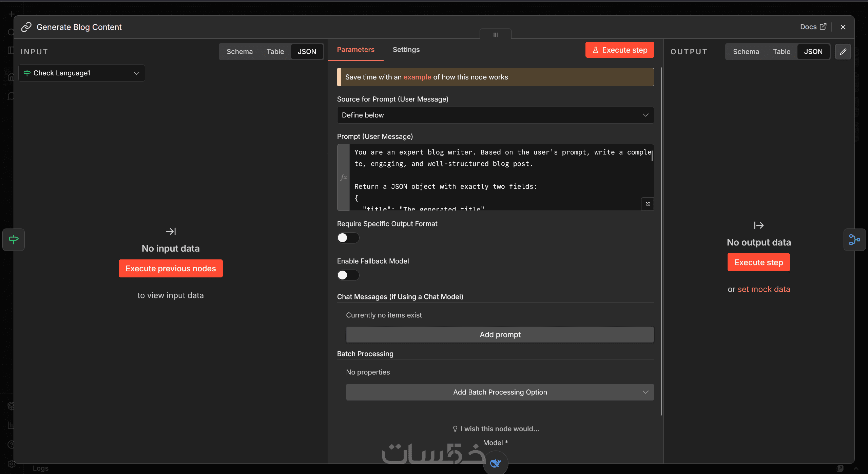Click the fx expression icon beside prompt
The height and width of the screenshot is (474, 868).
coord(343,177)
